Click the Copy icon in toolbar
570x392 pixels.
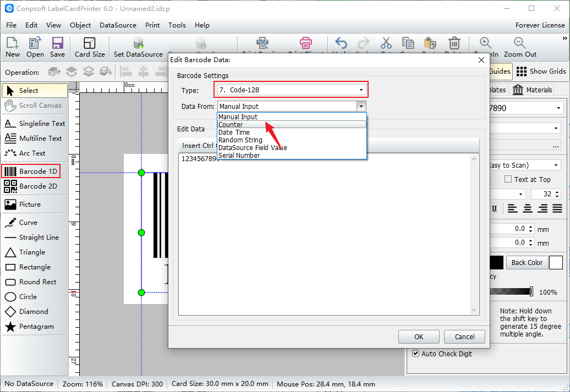tap(408, 43)
